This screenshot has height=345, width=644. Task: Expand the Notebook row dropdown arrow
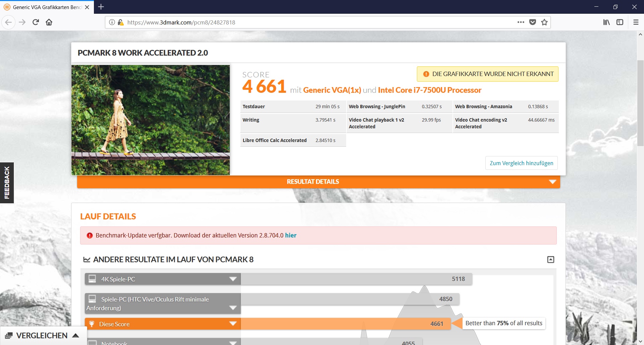pos(233,343)
